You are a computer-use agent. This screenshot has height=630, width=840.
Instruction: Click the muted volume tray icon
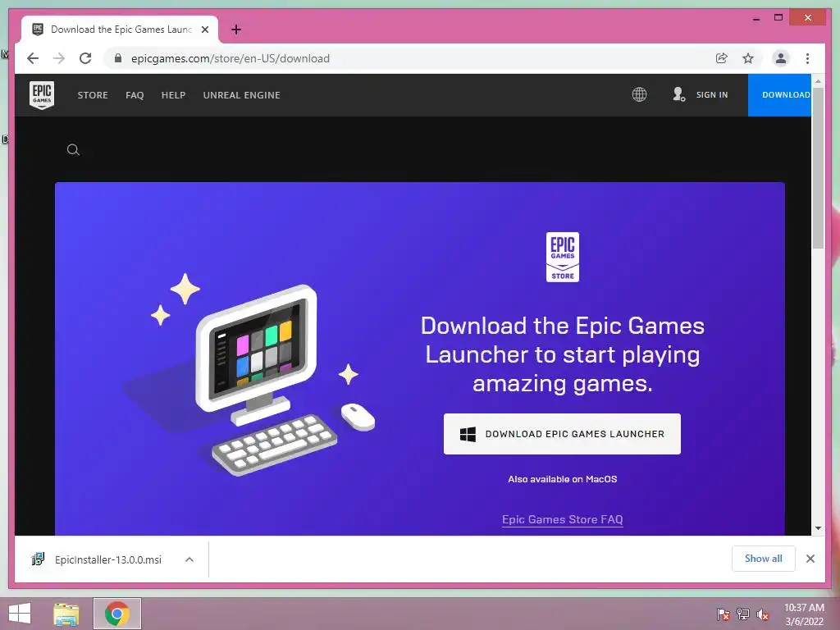tap(762, 614)
